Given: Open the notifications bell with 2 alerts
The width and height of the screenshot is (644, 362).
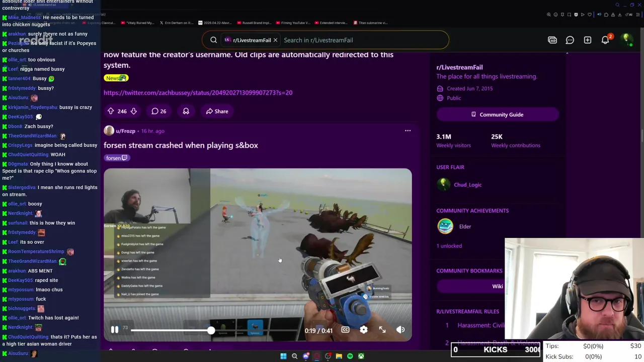Looking at the screenshot, I should 605,40.
